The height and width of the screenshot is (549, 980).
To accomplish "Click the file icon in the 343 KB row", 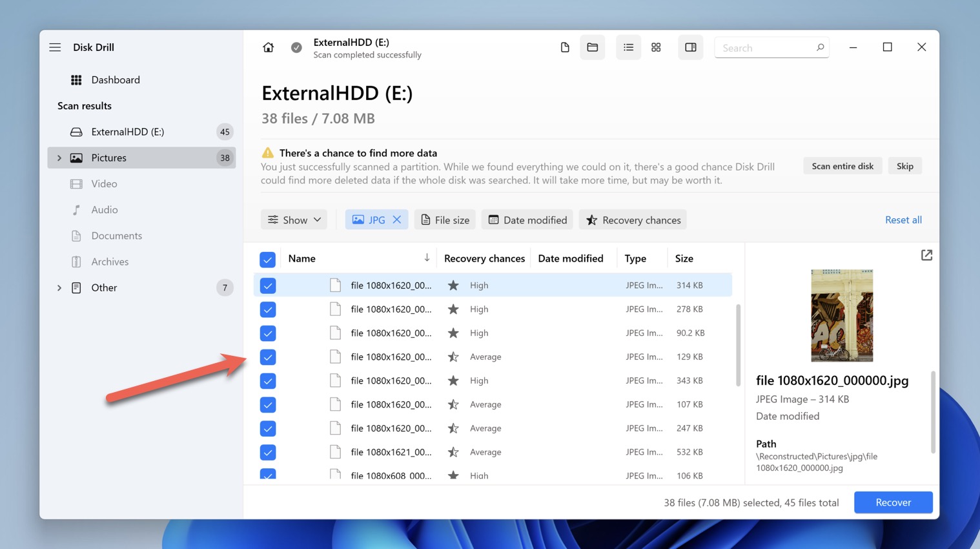I will [335, 380].
